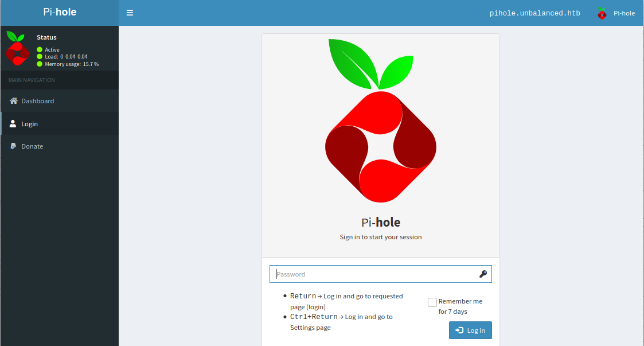Click the green Load status indicator dot
The image size is (644, 346).
tap(40, 57)
